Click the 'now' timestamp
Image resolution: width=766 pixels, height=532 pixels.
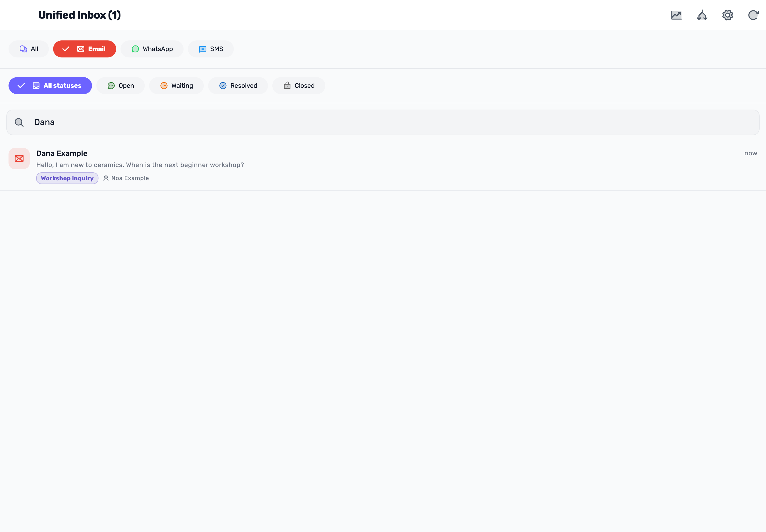point(751,153)
